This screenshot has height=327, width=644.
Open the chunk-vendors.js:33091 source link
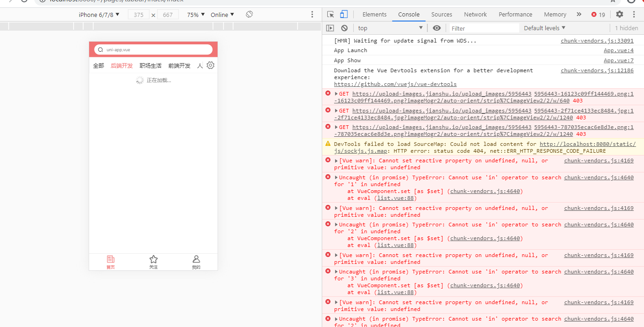pyautogui.click(x=597, y=41)
